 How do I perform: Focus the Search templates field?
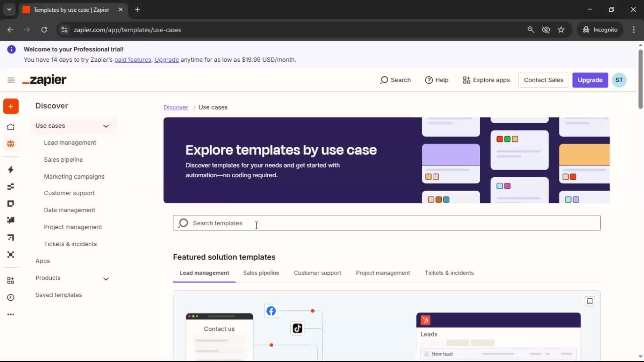(x=387, y=223)
